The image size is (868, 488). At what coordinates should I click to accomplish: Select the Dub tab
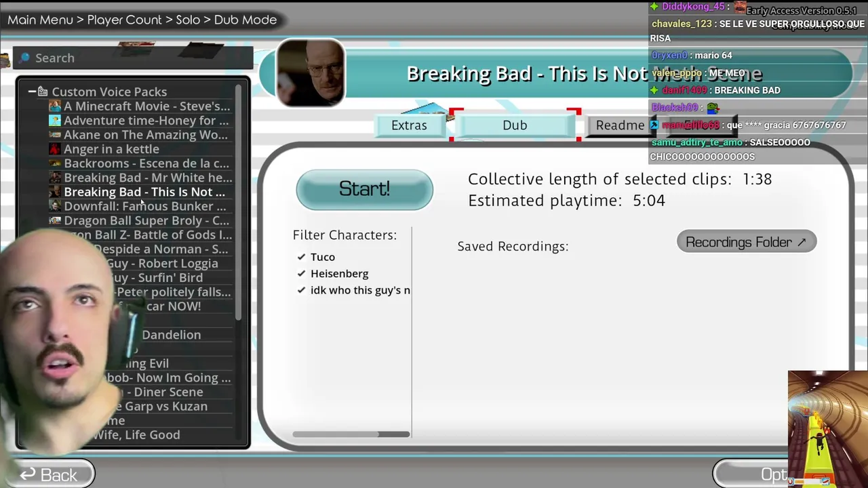coord(515,125)
